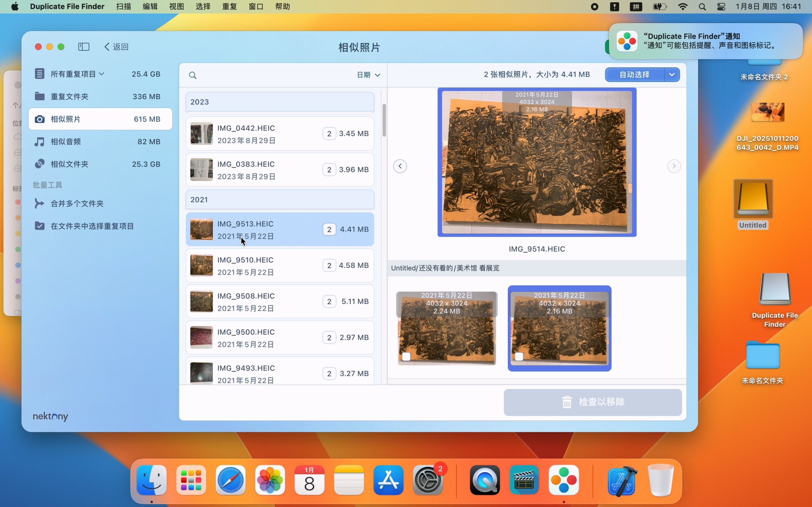This screenshot has height=507, width=812.
Task: Click the search magnifier icon in list
Action: pos(193,75)
